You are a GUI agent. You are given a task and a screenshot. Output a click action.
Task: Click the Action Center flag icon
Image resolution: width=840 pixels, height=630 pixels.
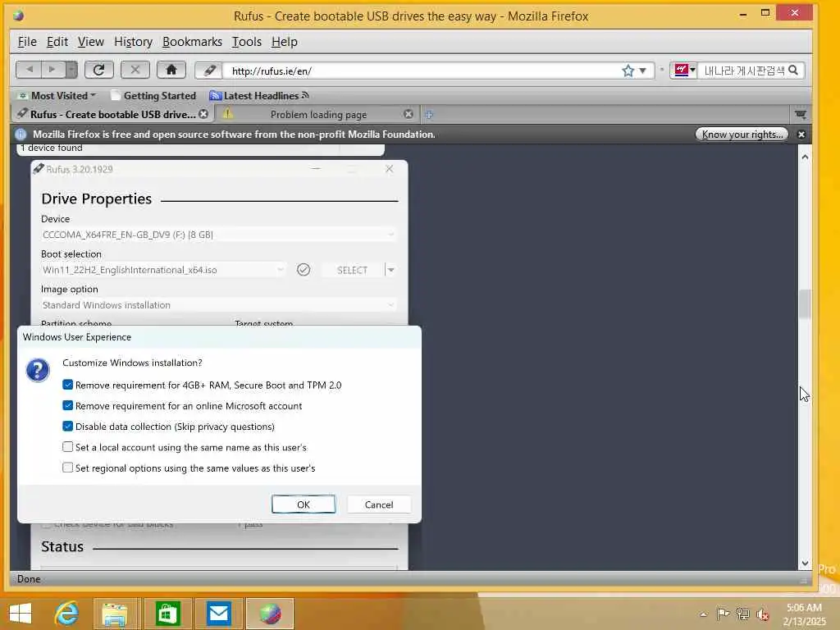[723, 614]
